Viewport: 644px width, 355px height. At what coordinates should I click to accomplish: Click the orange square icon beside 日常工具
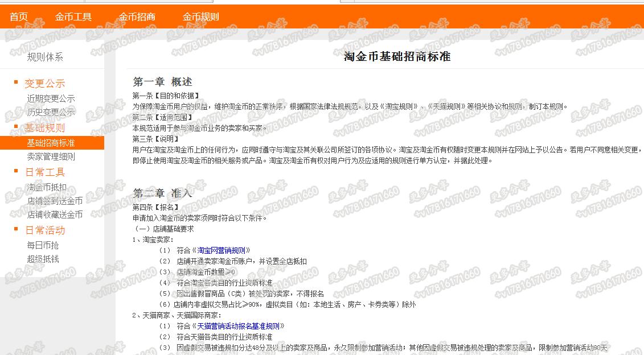tap(15, 172)
